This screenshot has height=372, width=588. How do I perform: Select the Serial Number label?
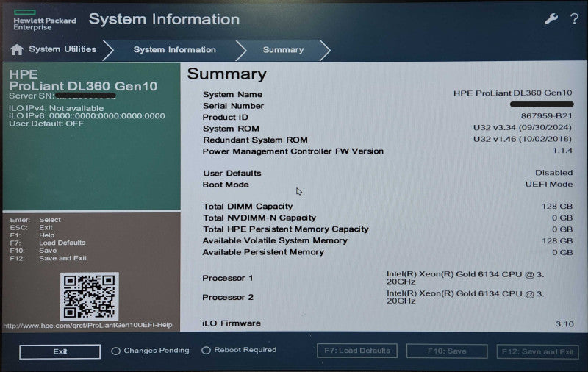[x=233, y=106]
